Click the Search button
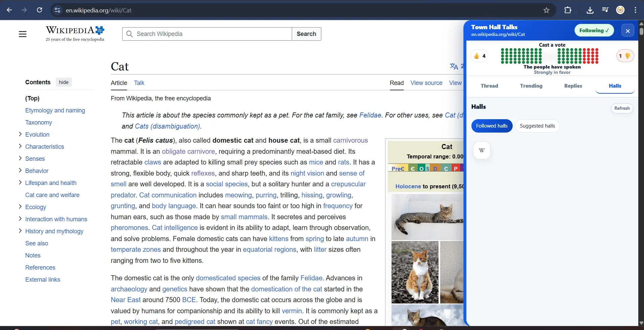This screenshot has width=644, height=330. pos(307,34)
